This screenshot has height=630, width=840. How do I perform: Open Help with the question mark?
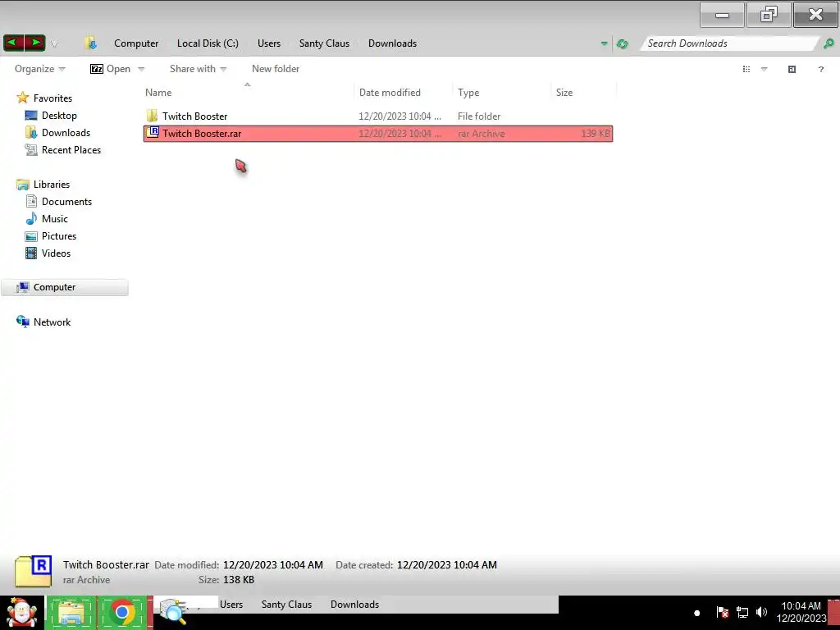click(x=820, y=69)
